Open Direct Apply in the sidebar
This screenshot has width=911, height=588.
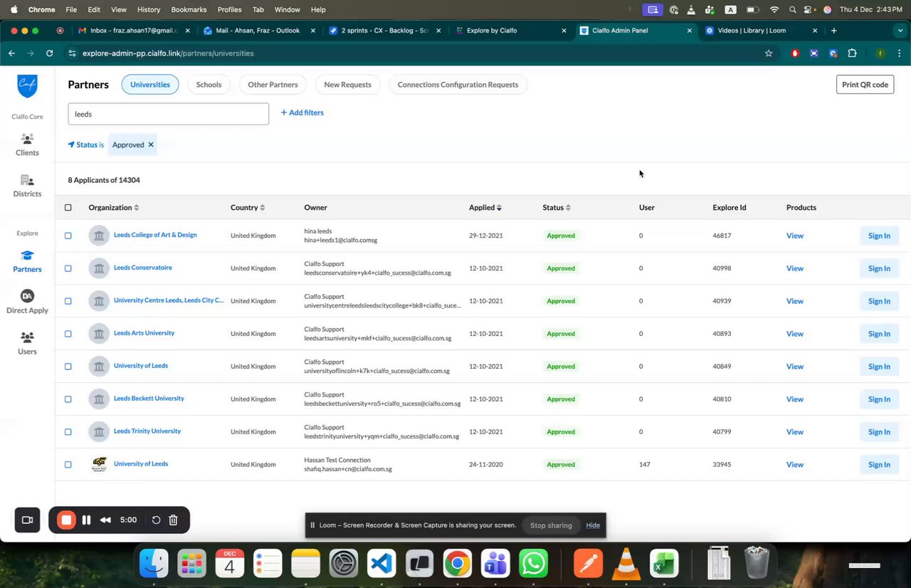(x=27, y=303)
